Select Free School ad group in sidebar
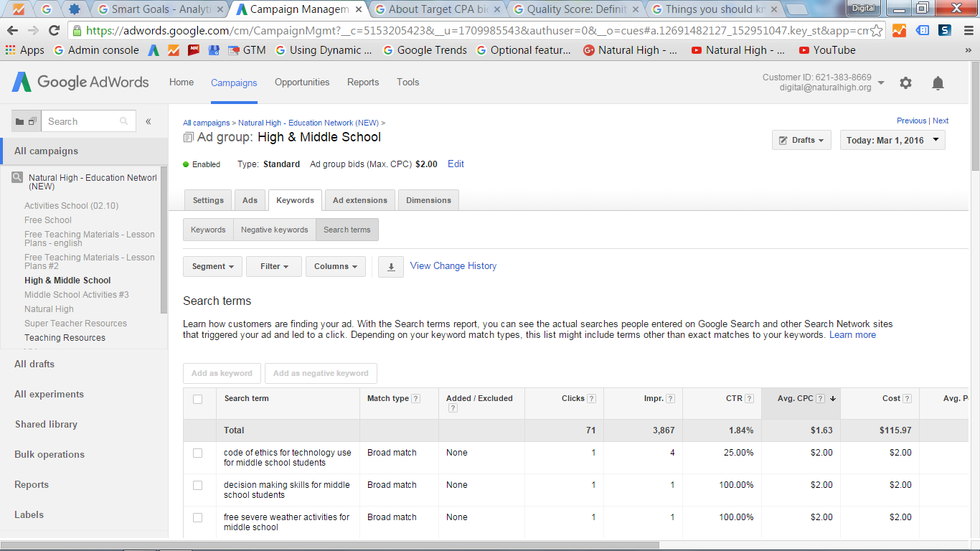This screenshot has height=551, width=980. click(x=48, y=220)
